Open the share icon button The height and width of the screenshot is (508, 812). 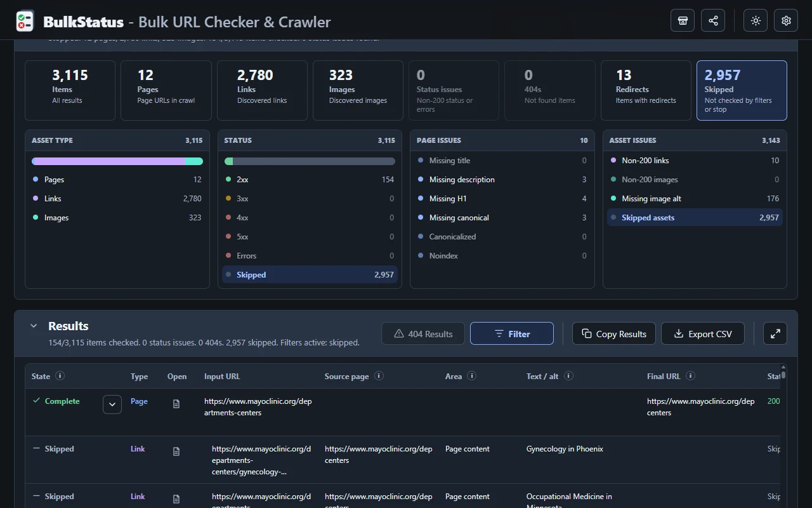coord(713,20)
